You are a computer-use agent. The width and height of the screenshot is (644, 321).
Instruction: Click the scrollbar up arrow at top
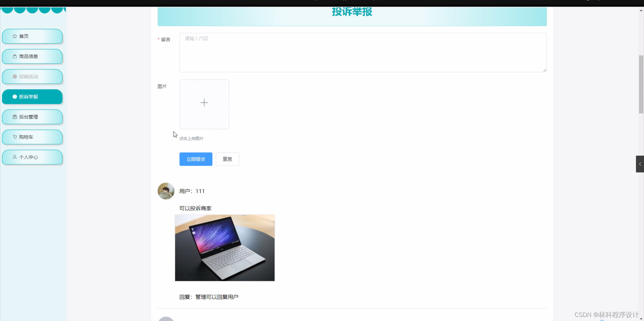[x=641, y=10]
